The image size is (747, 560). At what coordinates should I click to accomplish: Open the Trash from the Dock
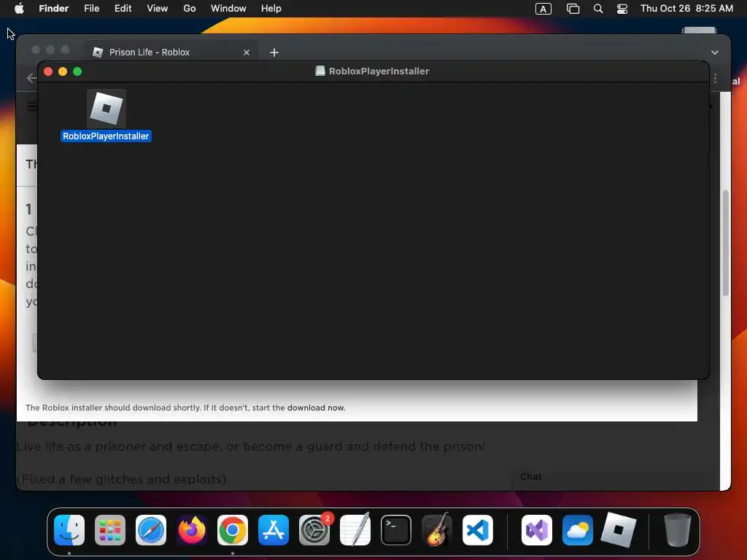pos(677,530)
